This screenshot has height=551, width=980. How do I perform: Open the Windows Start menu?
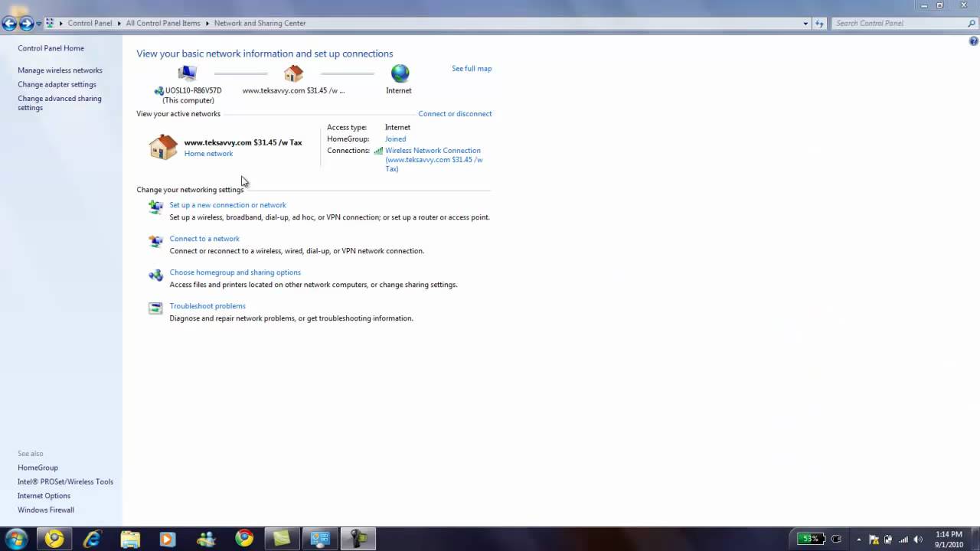[15, 539]
